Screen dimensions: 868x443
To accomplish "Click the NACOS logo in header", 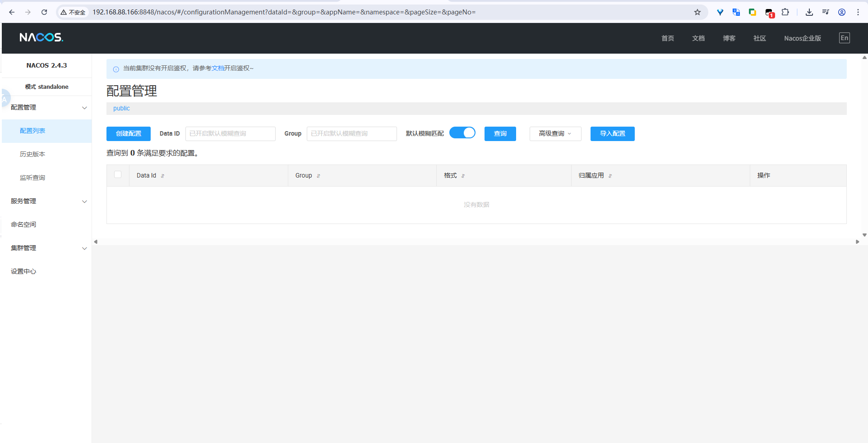I will pos(41,37).
